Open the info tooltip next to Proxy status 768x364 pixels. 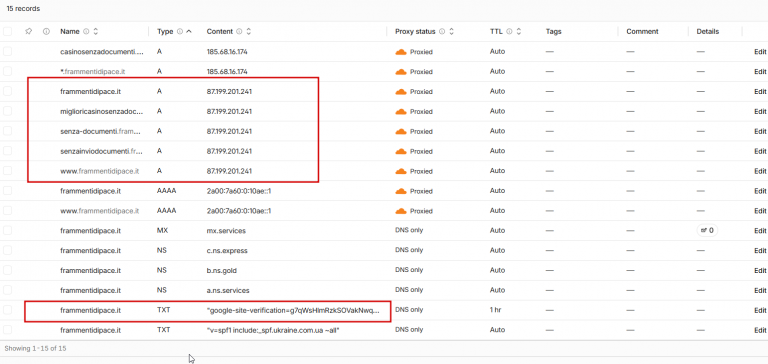click(x=442, y=31)
